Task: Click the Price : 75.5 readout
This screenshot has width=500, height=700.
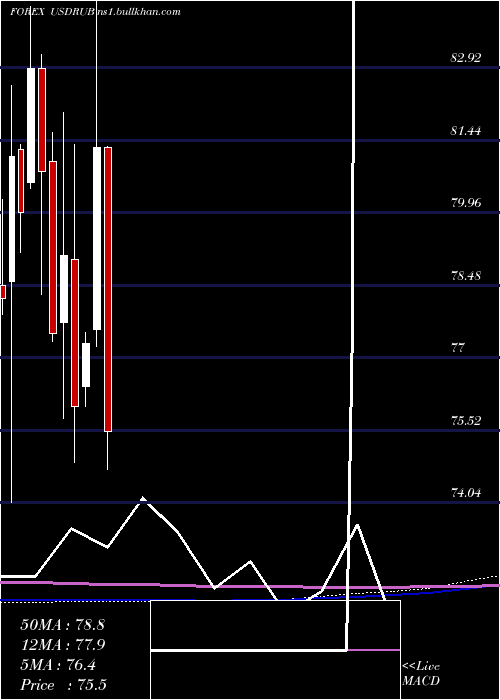Action: (62, 685)
